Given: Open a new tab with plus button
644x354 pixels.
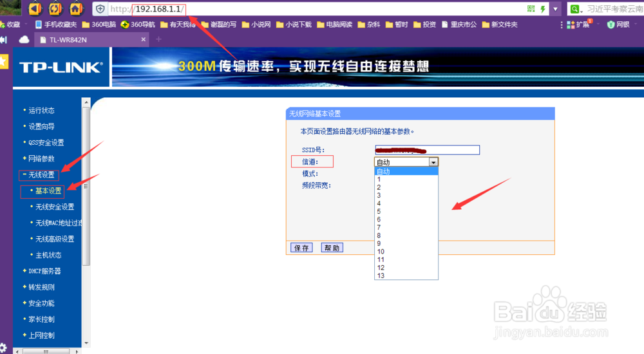Looking at the screenshot, I should pyautogui.click(x=158, y=39).
